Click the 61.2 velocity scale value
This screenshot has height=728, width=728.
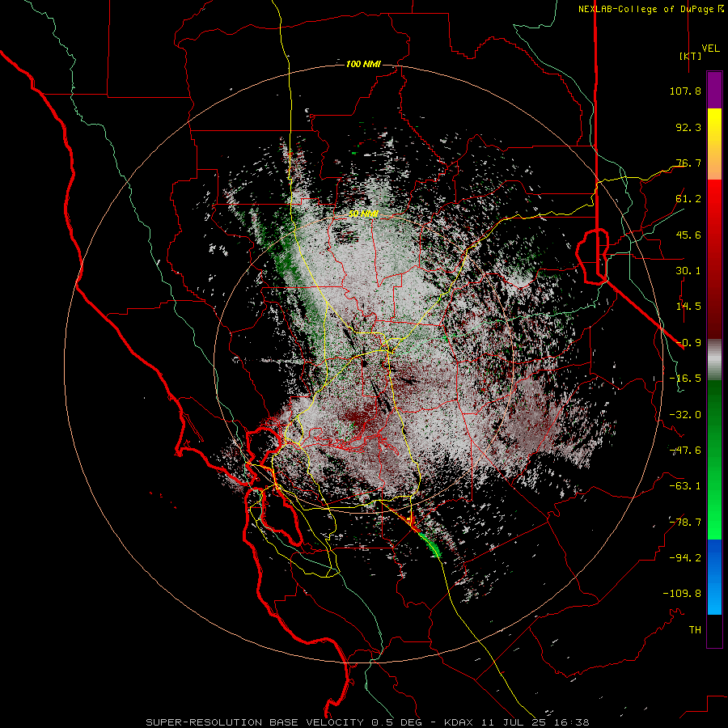688,199
